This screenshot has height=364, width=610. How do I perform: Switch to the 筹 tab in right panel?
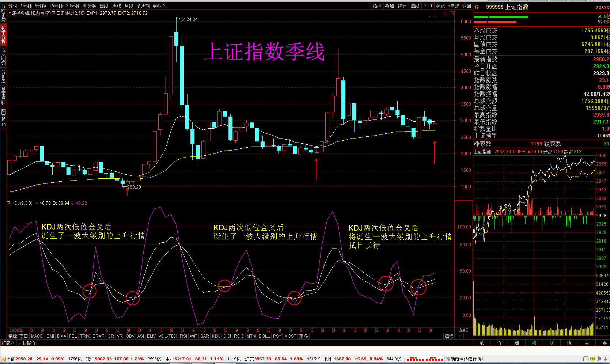[604, 343]
